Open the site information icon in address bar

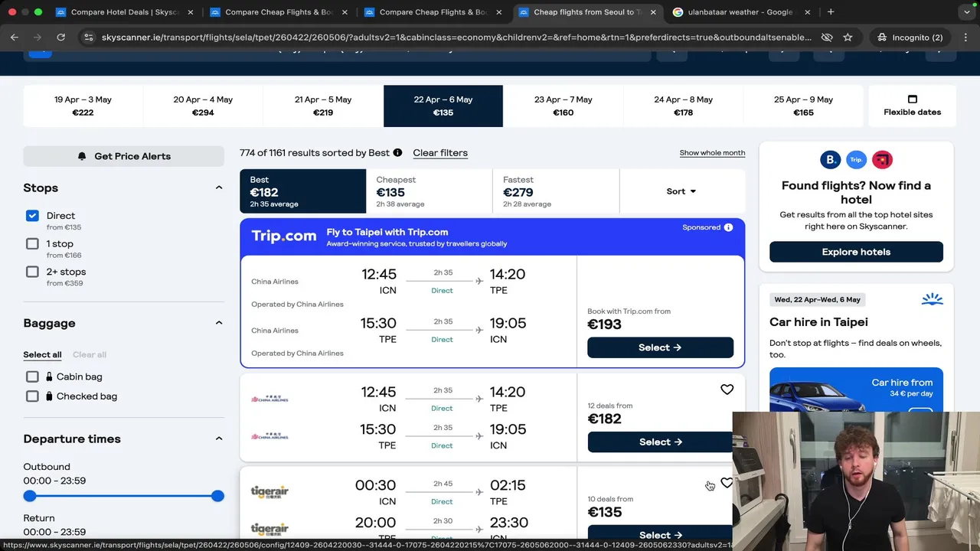click(88, 37)
